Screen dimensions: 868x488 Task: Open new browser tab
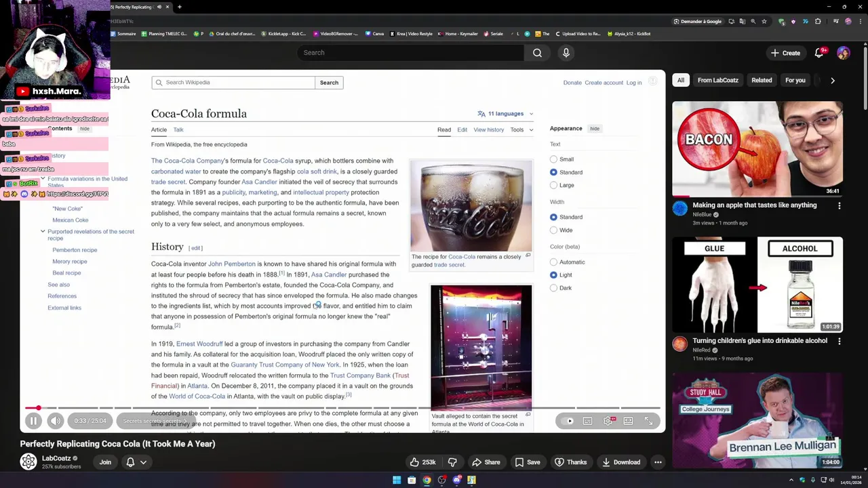pyautogui.click(x=179, y=7)
